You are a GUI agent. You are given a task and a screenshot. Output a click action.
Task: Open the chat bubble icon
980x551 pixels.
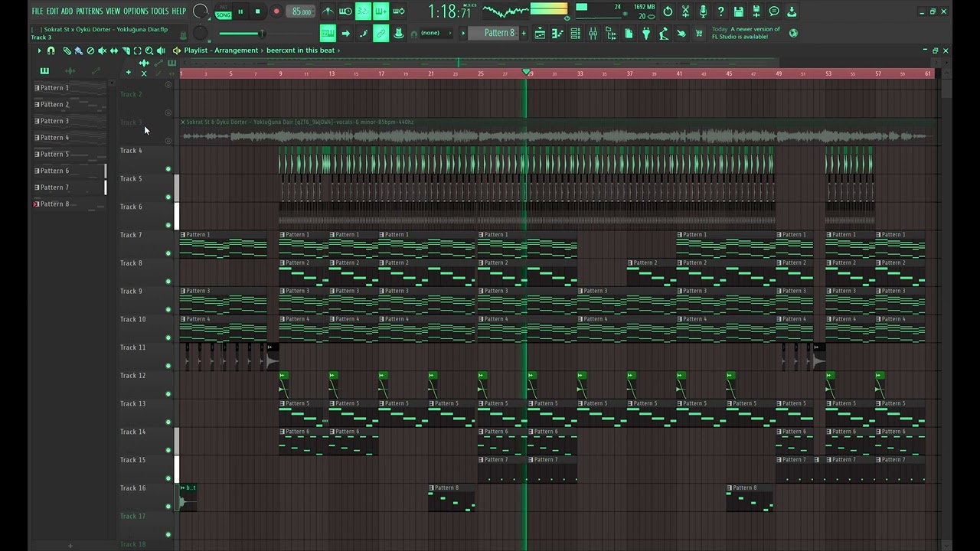[774, 11]
